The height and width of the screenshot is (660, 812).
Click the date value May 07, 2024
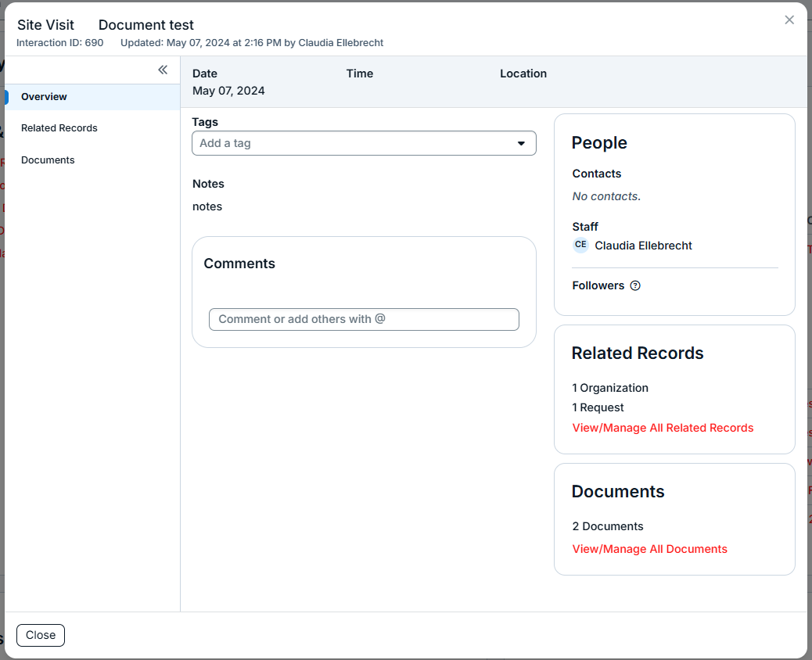point(228,91)
